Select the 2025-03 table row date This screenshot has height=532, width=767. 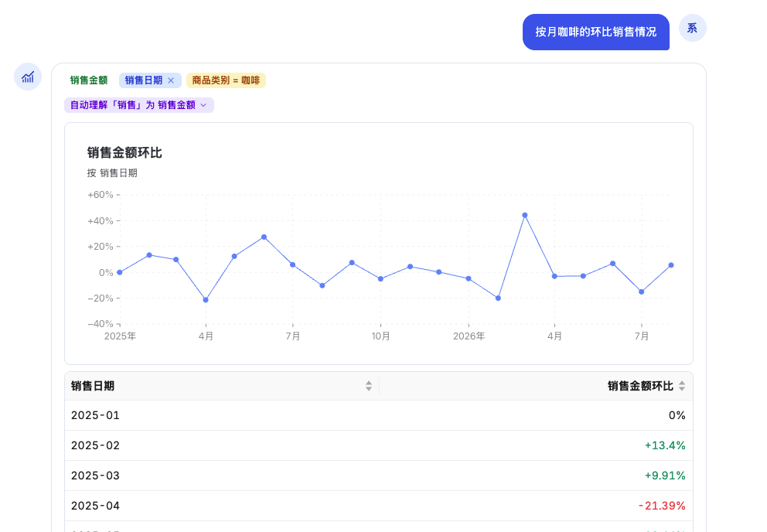95,476
